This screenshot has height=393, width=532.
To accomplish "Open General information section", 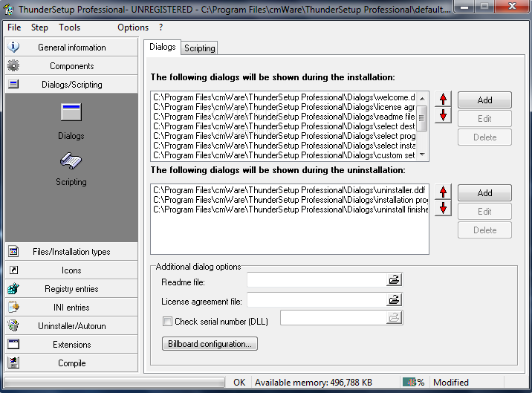I will tap(71, 47).
